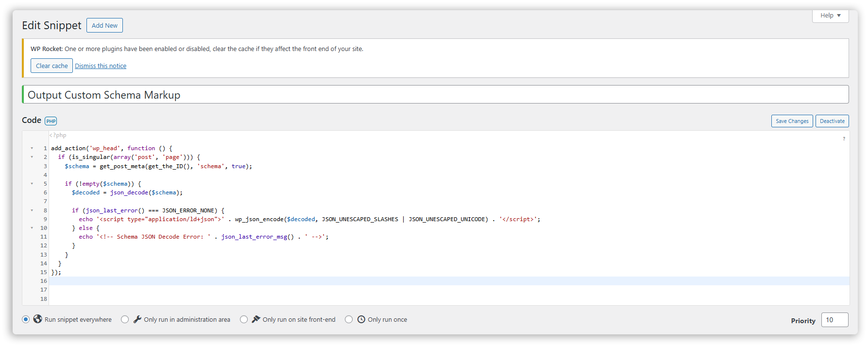Viewport: 868px width, 347px height.
Task: Click the globe icon for run everywhere
Action: click(x=38, y=319)
